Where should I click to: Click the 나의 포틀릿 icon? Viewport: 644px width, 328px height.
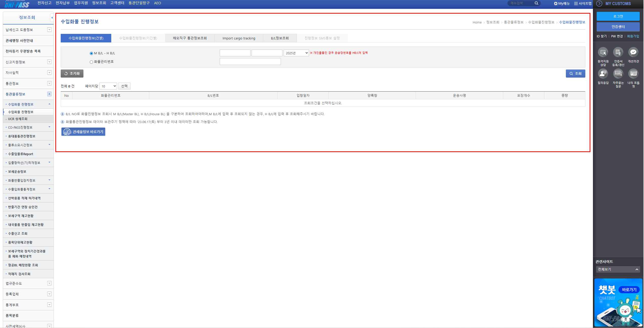pyautogui.click(x=633, y=74)
